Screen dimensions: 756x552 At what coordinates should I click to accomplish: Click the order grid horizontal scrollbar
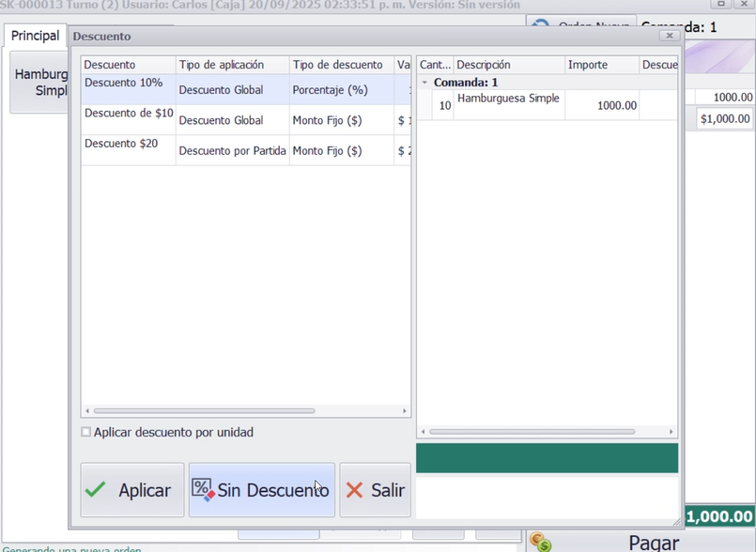tap(532, 432)
